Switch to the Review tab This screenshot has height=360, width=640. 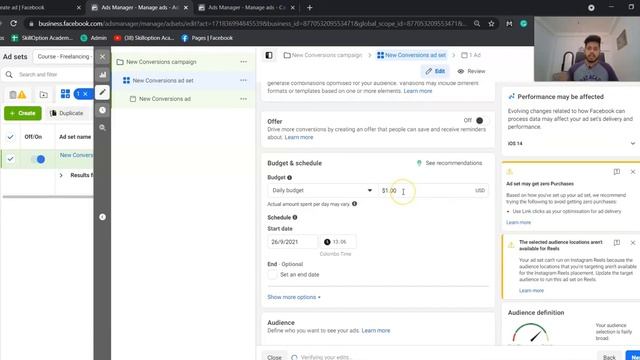pyautogui.click(x=471, y=71)
